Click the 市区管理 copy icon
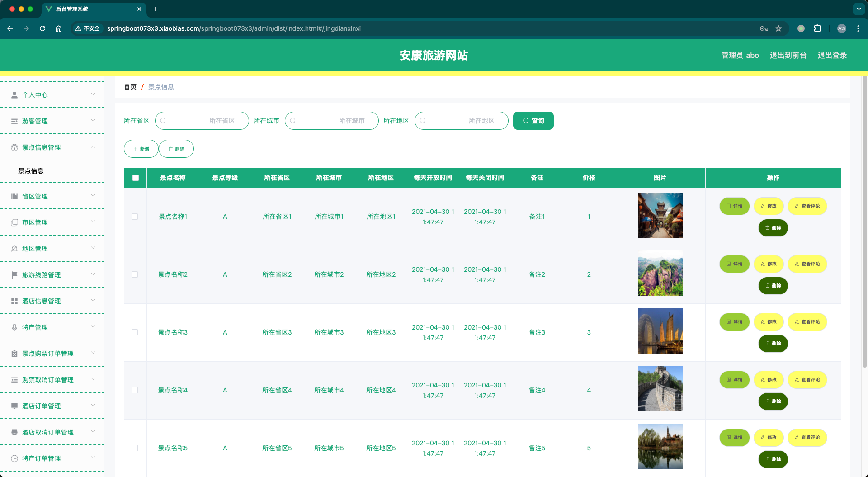This screenshot has width=868, height=477. (14, 222)
